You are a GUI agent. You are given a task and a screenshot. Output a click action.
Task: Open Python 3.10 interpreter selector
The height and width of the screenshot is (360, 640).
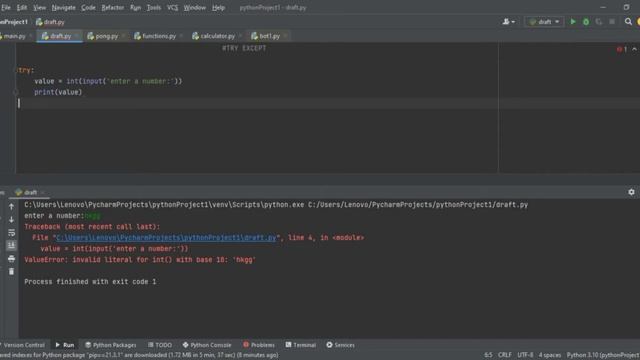point(603,355)
